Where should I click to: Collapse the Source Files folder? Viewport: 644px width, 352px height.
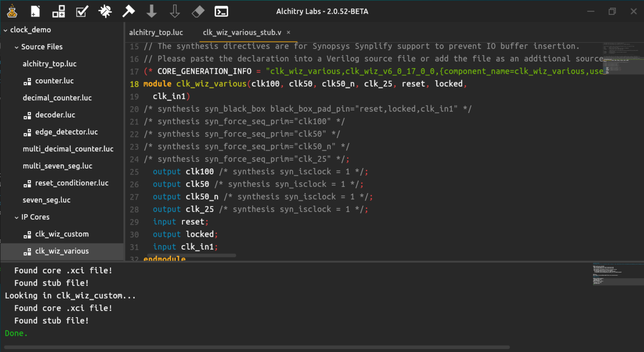click(16, 47)
